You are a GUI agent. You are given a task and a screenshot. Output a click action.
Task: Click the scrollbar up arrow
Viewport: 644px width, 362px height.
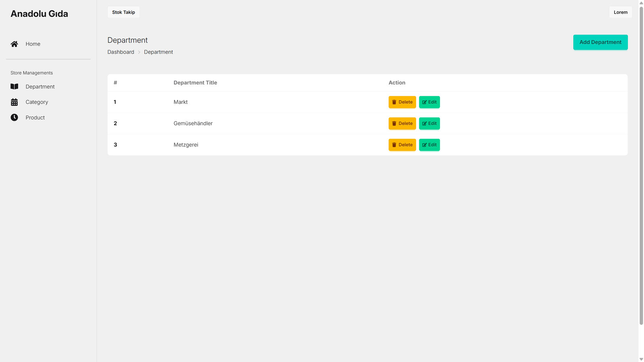(x=641, y=3)
